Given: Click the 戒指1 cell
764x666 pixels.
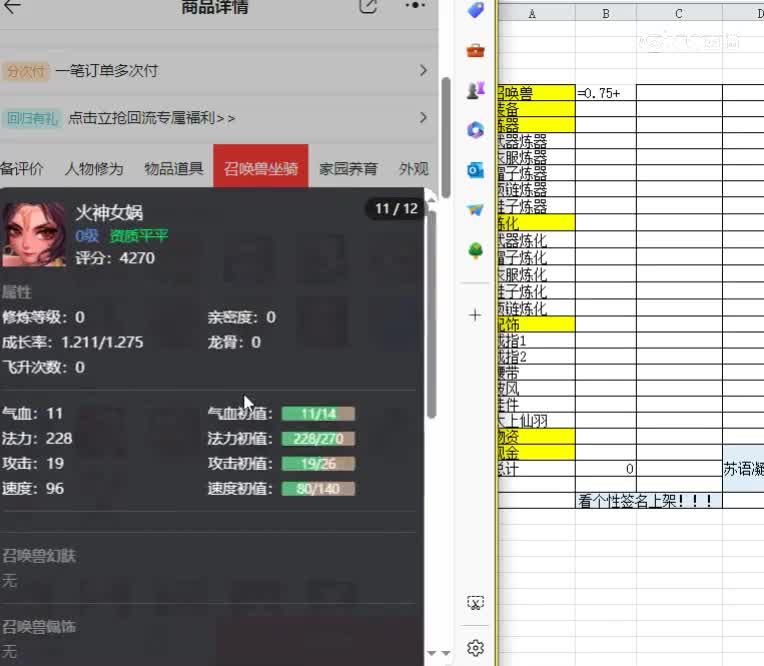Looking at the screenshot, I should coord(536,340).
